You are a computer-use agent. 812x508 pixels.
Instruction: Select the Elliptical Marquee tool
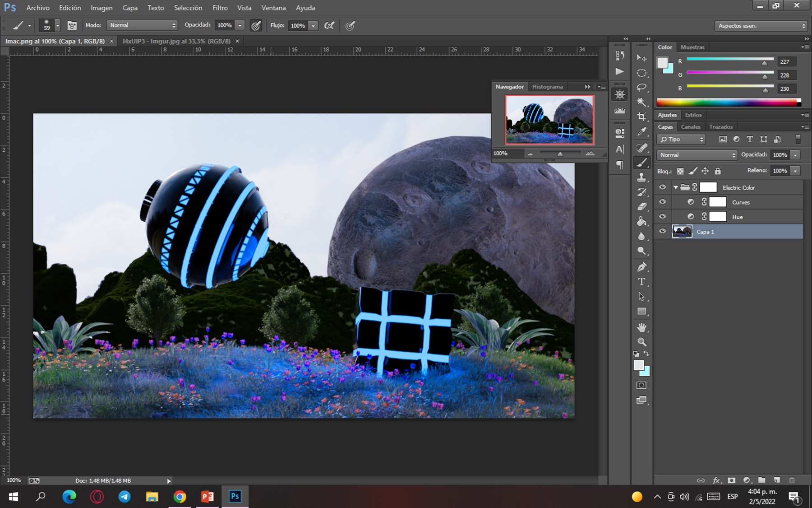[x=641, y=73]
